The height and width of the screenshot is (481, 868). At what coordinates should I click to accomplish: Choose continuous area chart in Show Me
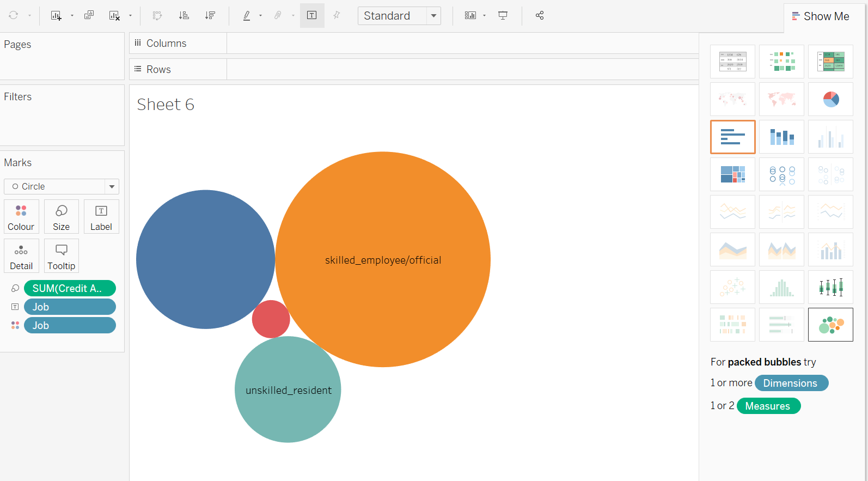[x=732, y=249]
